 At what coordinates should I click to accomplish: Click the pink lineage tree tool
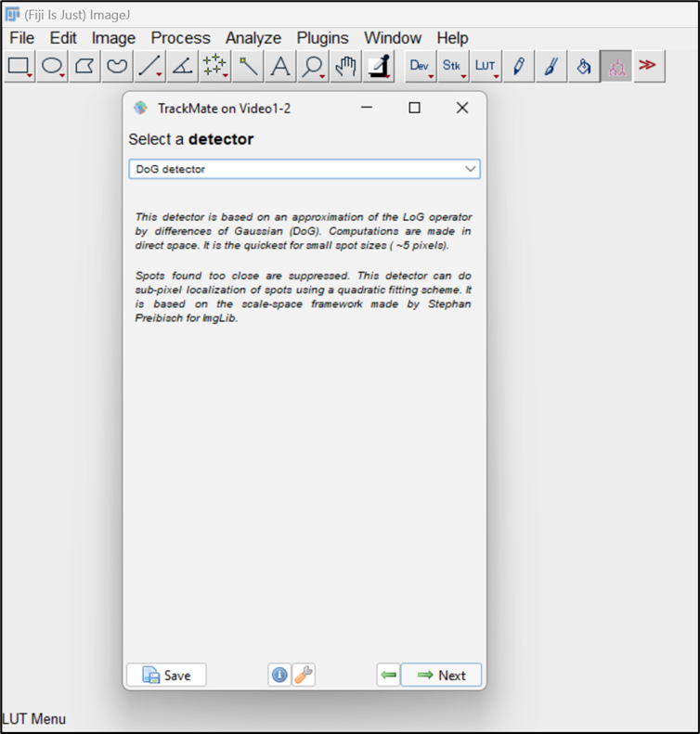pos(616,66)
